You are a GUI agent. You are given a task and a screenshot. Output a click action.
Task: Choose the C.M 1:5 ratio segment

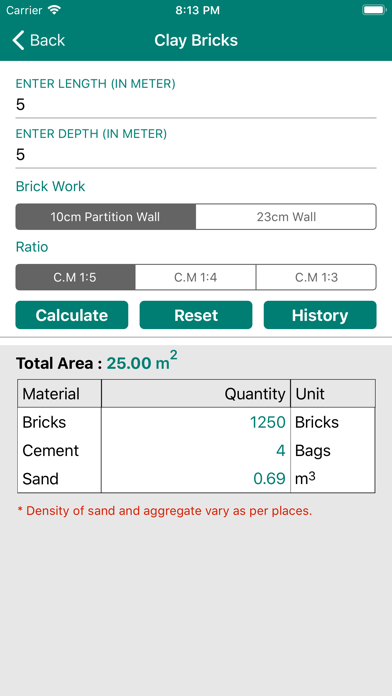point(75,277)
